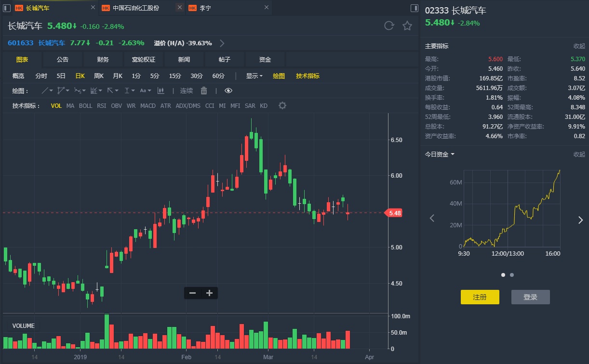Click the yellow 注册 button
The width and height of the screenshot is (589, 364).
click(480, 297)
